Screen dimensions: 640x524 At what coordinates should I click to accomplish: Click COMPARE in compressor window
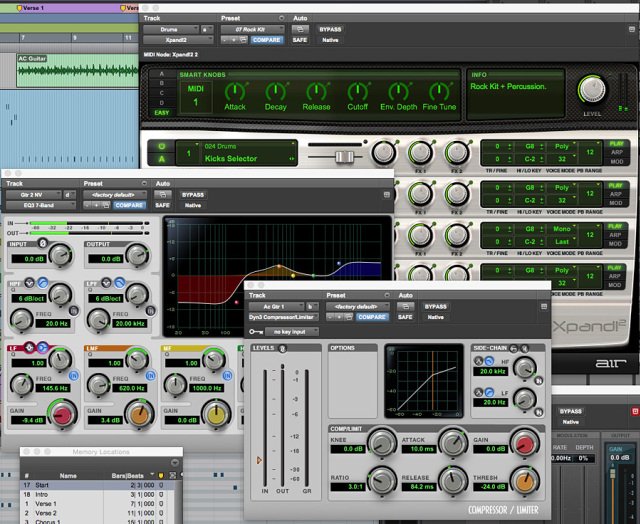click(x=371, y=317)
